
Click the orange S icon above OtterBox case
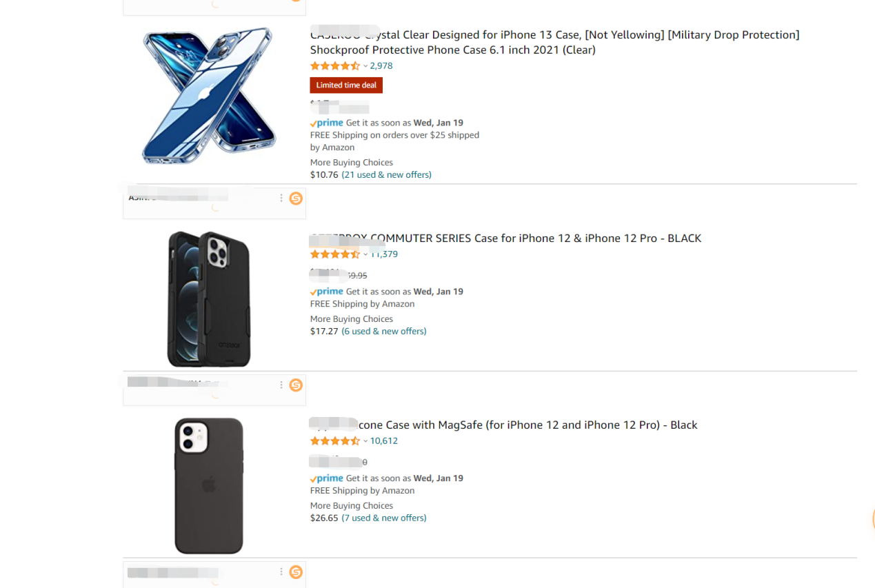pos(296,199)
